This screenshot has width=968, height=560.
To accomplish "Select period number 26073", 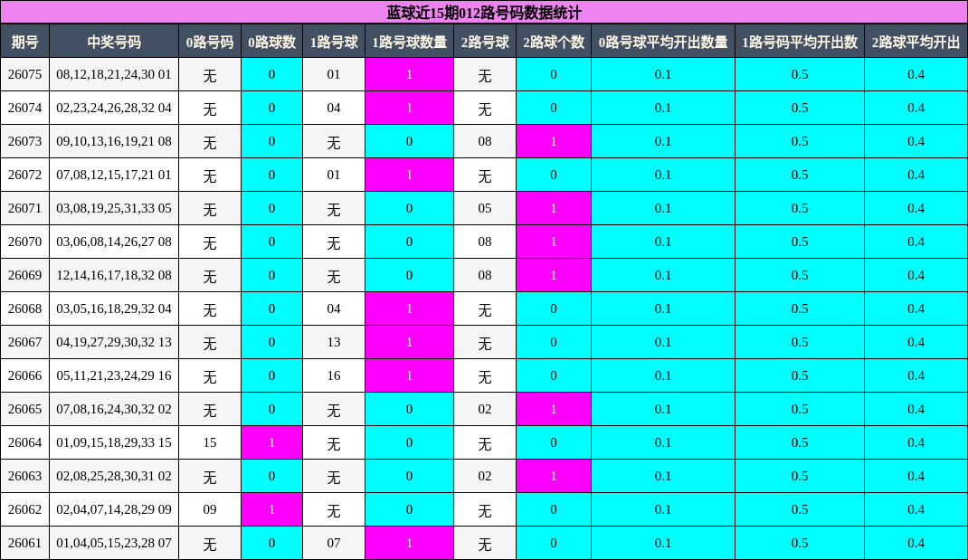I will tap(24, 141).
